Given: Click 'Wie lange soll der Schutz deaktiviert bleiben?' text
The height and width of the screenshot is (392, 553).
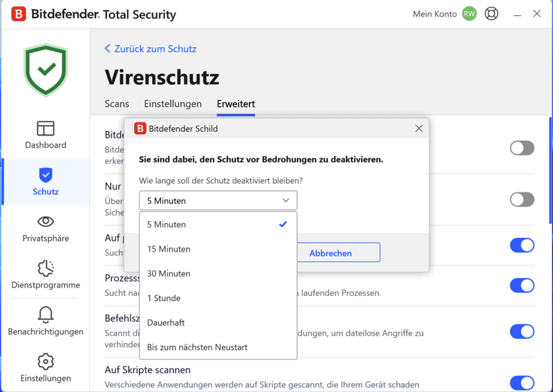Looking at the screenshot, I should click(x=221, y=180).
